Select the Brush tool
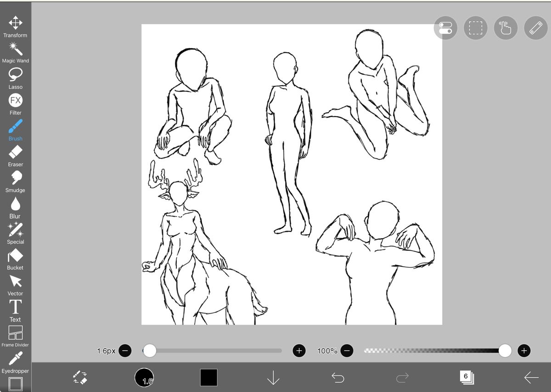Screen dimensions: 551x392 point(15,130)
